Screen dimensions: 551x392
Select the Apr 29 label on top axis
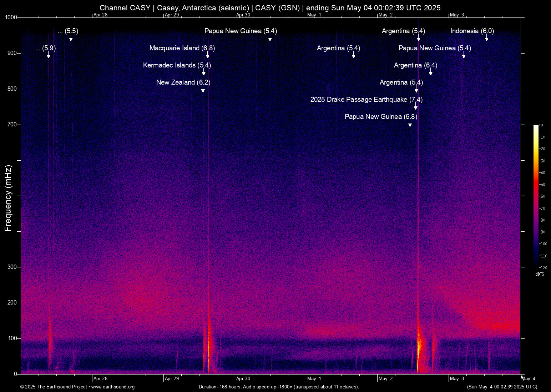coord(172,15)
